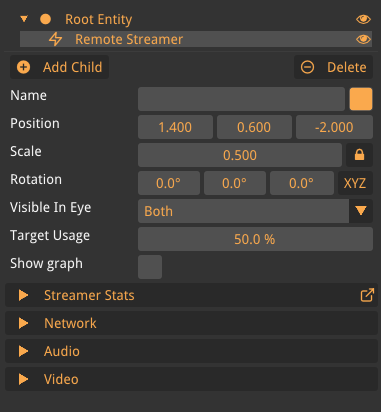Click the Name label
The width and height of the screenshot is (381, 412).
[29, 96]
